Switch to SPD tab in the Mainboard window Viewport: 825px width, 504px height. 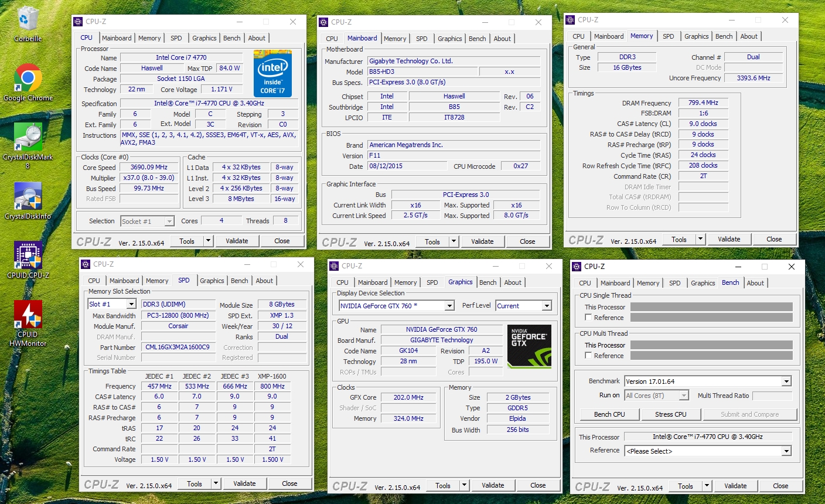pos(421,39)
